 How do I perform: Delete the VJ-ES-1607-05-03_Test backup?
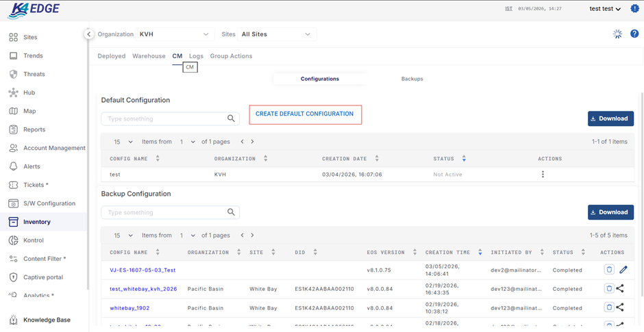[609, 270]
